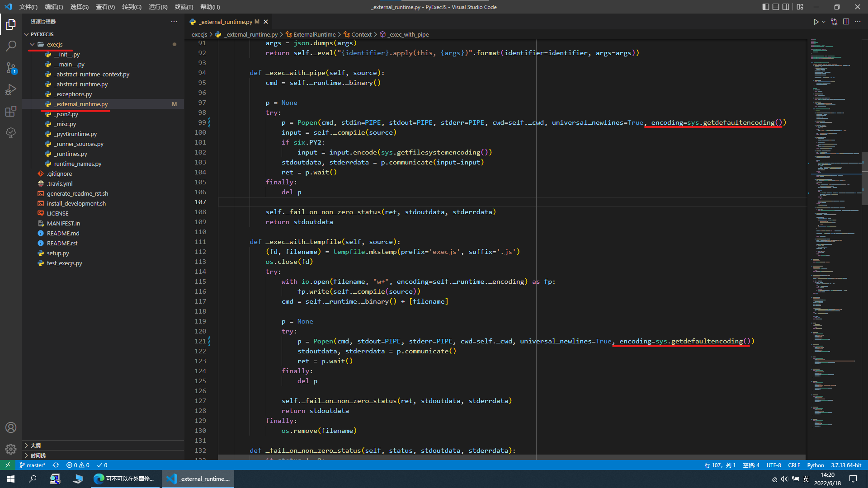Expand the 时间线 timeline section
This screenshot has height=488, width=868.
click(x=103, y=455)
